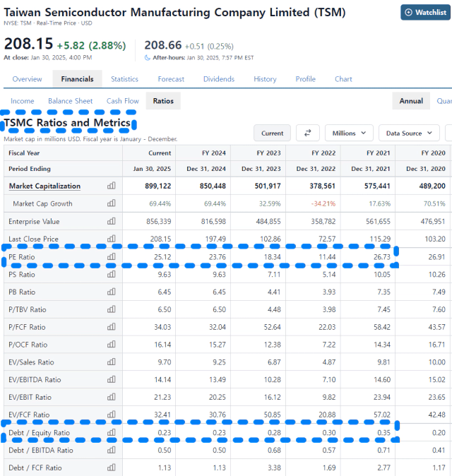Open the Data Source dropdown
The image size is (452, 476).
pos(409,133)
